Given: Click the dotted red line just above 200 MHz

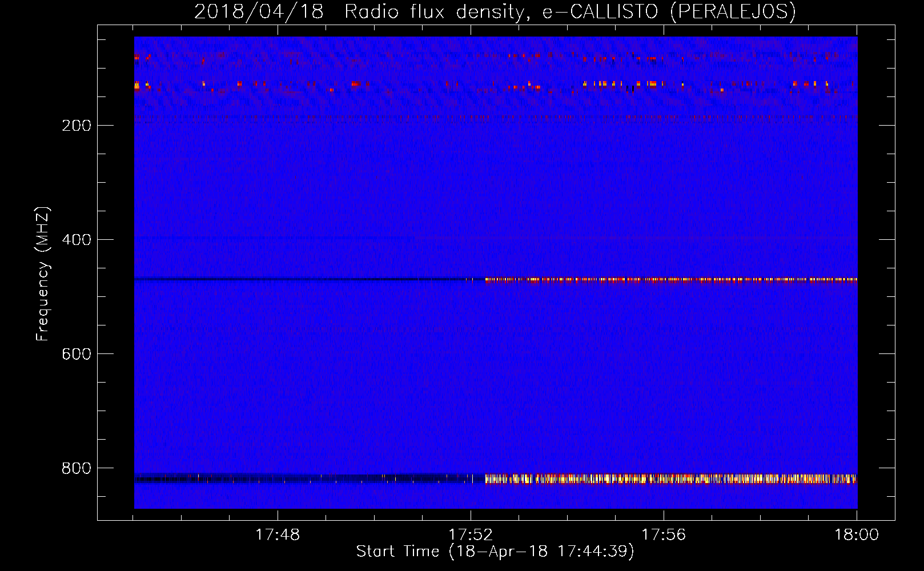Looking at the screenshot, I should tap(491, 118).
